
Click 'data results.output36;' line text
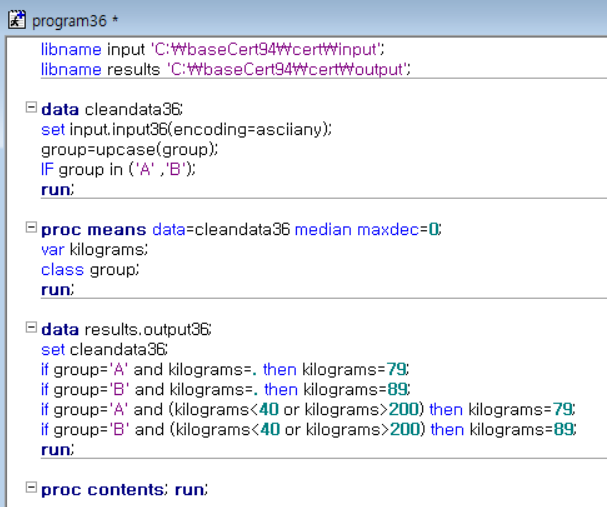[x=127, y=330]
